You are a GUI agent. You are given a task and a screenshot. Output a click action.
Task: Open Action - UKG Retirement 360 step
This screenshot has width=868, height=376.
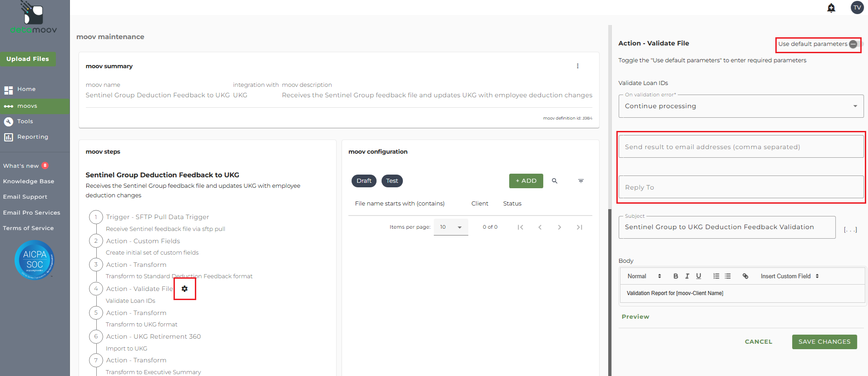coord(154,336)
